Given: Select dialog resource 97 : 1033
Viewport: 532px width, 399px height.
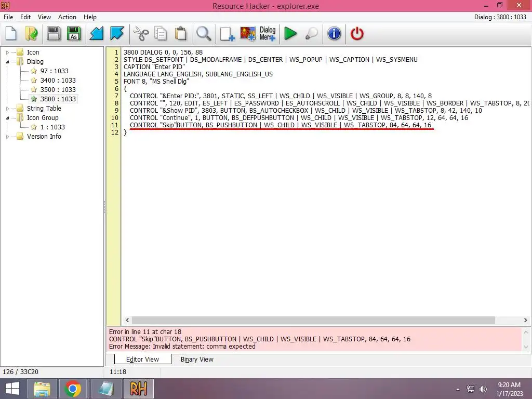Looking at the screenshot, I should (54, 71).
